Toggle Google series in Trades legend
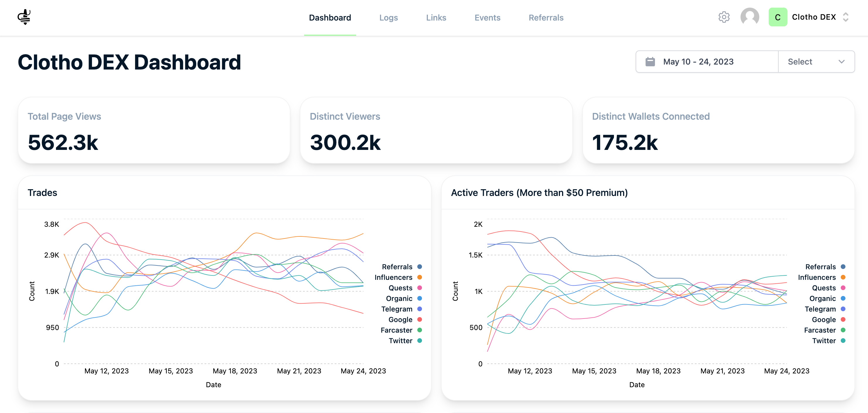Image resolution: width=868 pixels, height=413 pixels. point(405,320)
